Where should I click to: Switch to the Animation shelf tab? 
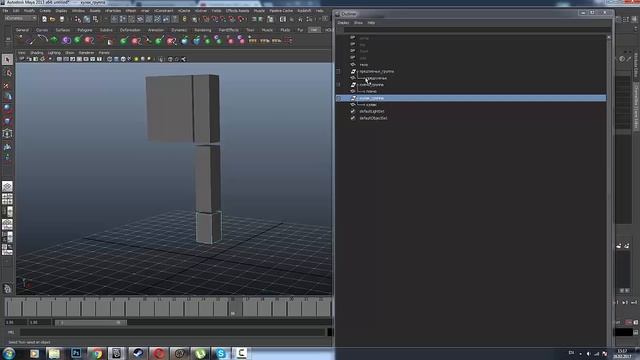point(156,30)
